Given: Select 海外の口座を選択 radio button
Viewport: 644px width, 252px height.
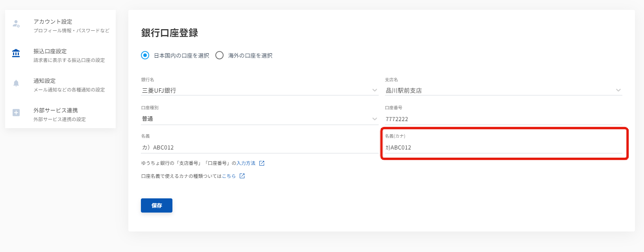Looking at the screenshot, I should click(220, 55).
